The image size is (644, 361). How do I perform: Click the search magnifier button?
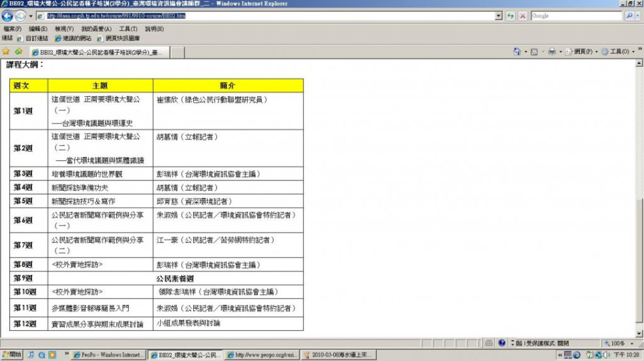click(629, 16)
